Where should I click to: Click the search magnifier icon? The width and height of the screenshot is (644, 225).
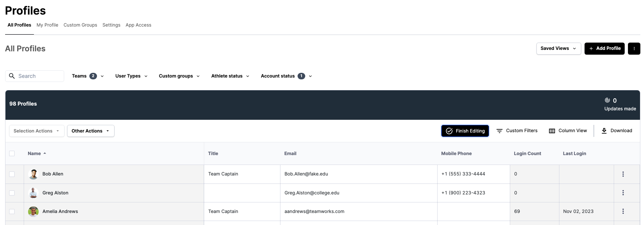tap(12, 76)
